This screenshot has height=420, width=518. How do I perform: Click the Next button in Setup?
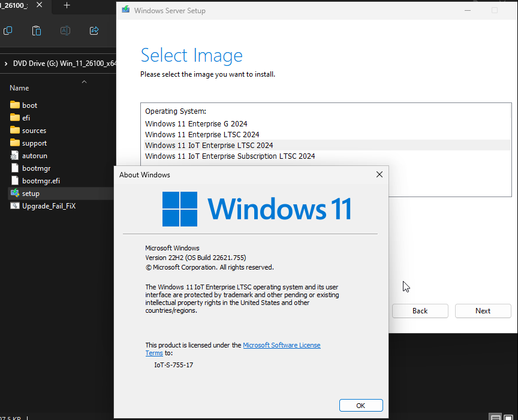point(483,311)
